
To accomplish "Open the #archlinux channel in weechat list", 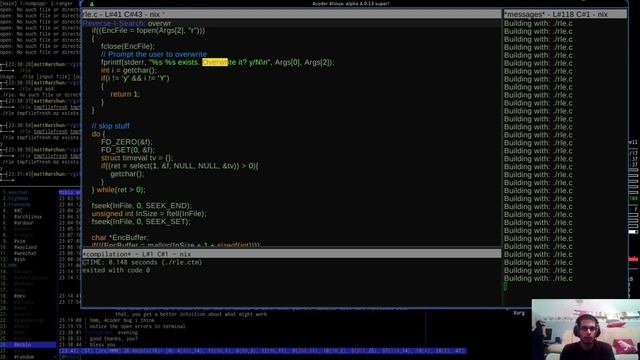I will click(28, 217).
